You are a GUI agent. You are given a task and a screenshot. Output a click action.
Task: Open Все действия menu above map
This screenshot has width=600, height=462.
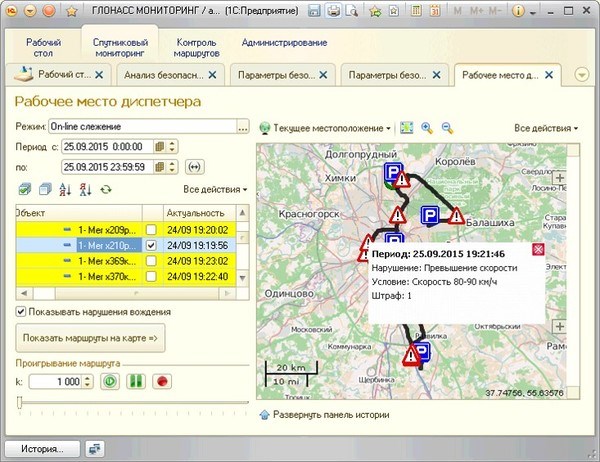click(546, 128)
